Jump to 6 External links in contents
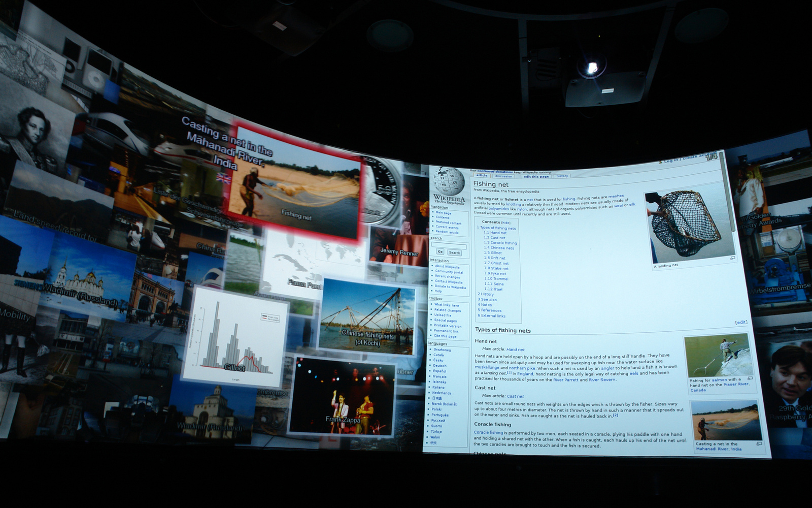The height and width of the screenshot is (508, 812). point(491,316)
